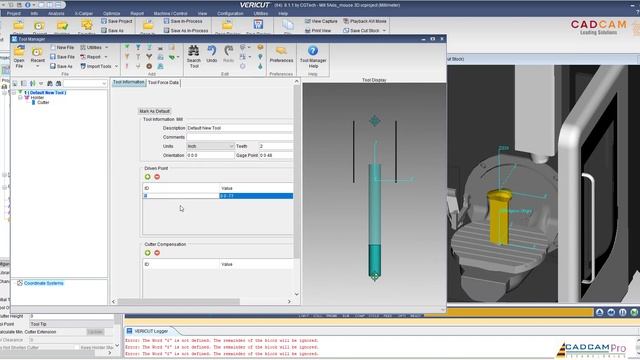Open Tool Manager Help
The image size is (640, 360).
[x=313, y=57]
